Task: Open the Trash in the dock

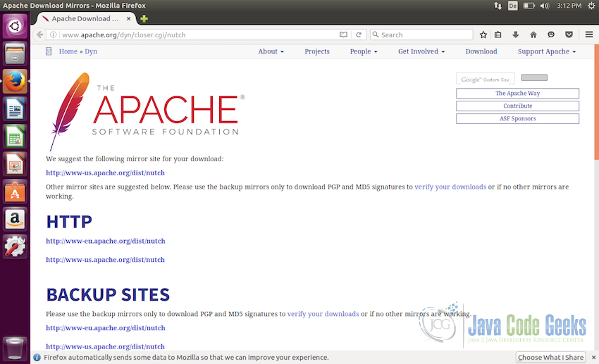Action: [15, 348]
